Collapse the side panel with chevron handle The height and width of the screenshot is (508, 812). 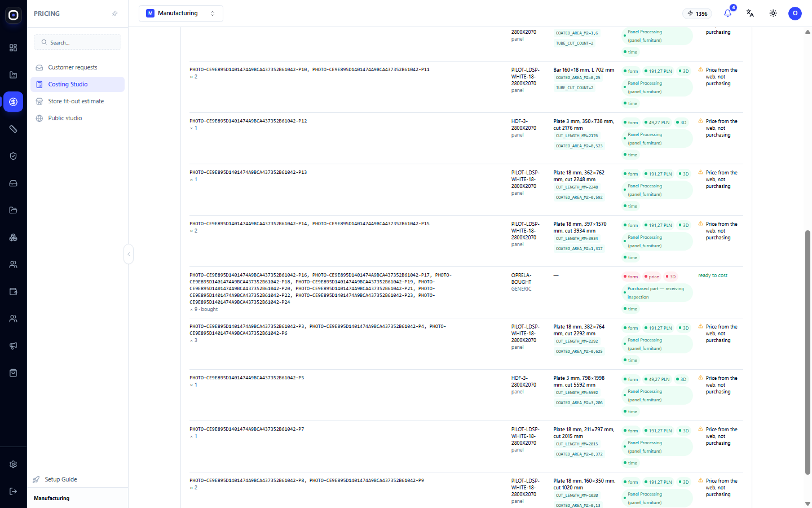pos(129,254)
